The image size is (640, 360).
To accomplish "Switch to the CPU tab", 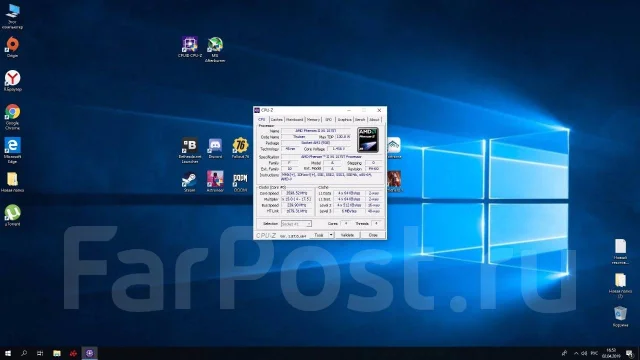I will tap(262, 120).
